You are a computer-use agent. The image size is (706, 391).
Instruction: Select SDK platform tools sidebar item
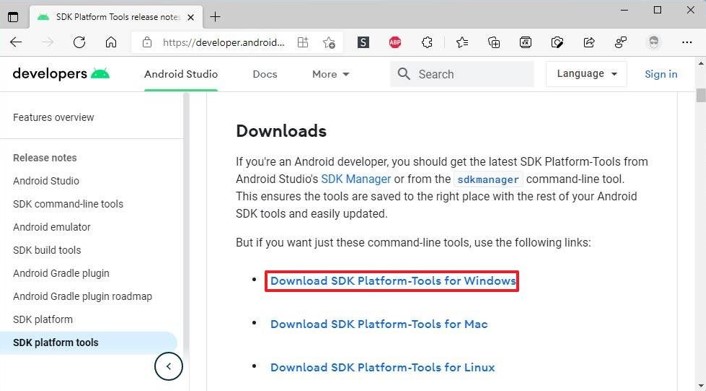tap(88, 342)
